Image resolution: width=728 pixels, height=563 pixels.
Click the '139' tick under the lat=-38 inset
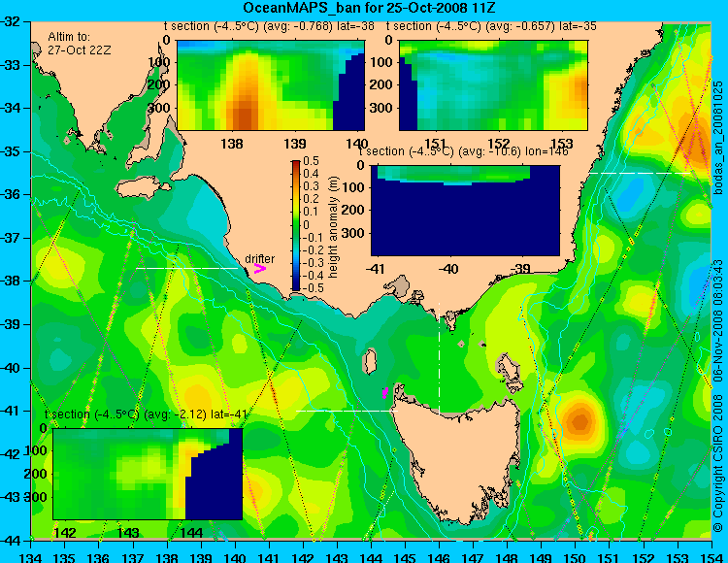click(x=295, y=144)
